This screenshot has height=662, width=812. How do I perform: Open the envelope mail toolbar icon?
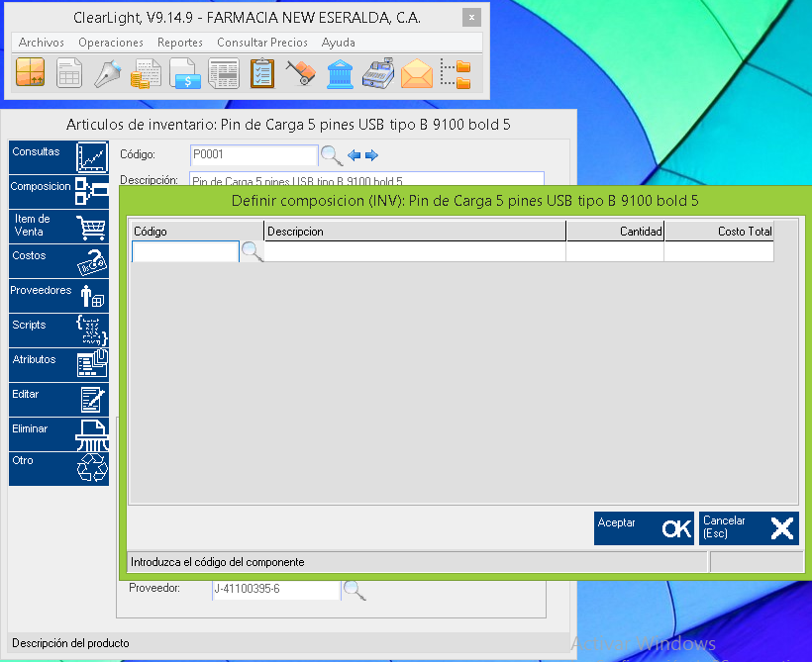coord(416,74)
